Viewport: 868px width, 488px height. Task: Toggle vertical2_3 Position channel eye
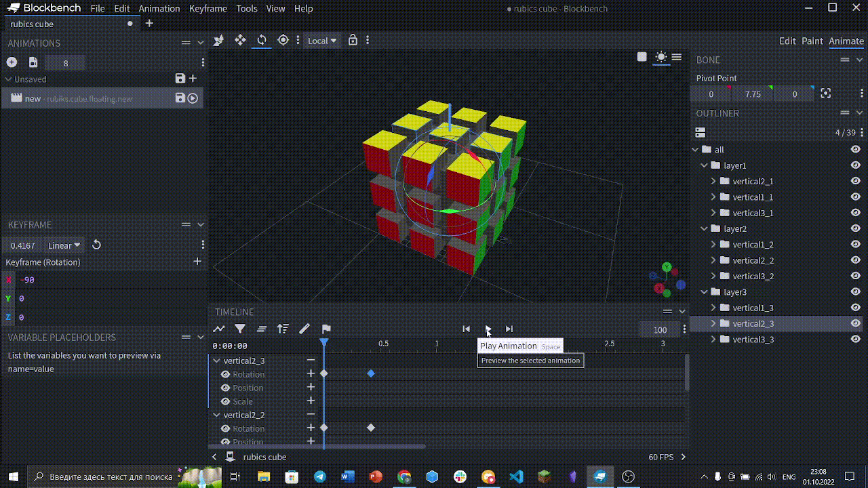226,388
